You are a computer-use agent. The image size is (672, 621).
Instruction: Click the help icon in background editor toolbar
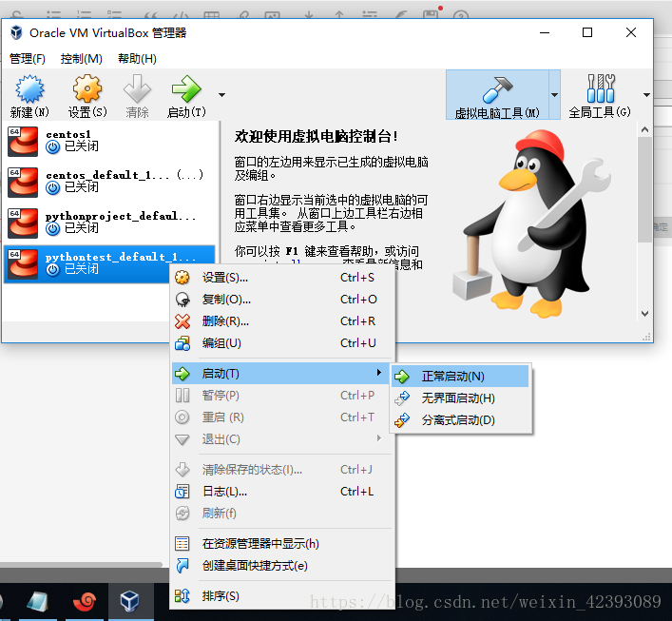click(x=461, y=15)
